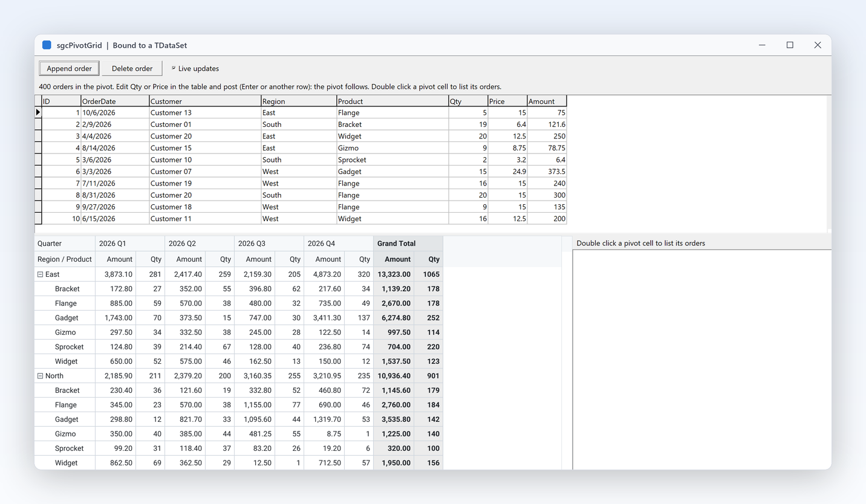Screen dimensions: 866x504
Task: Select the Price cell 8.75
Action: [507, 148]
